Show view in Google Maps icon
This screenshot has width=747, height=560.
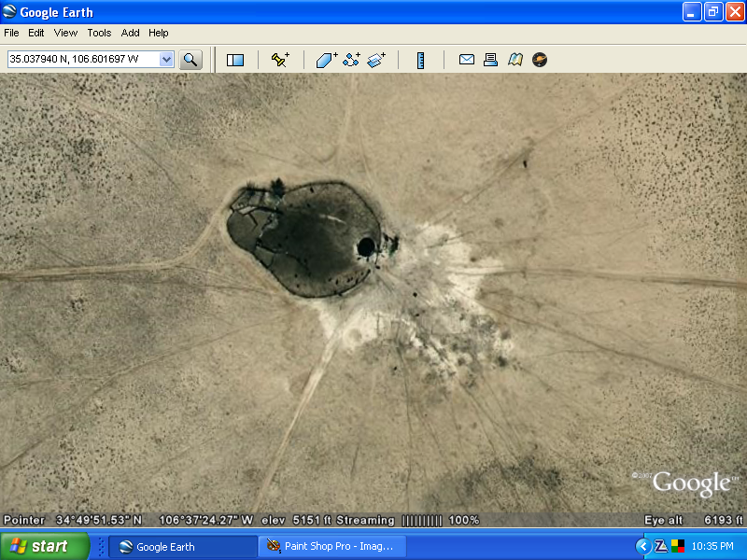tap(515, 60)
